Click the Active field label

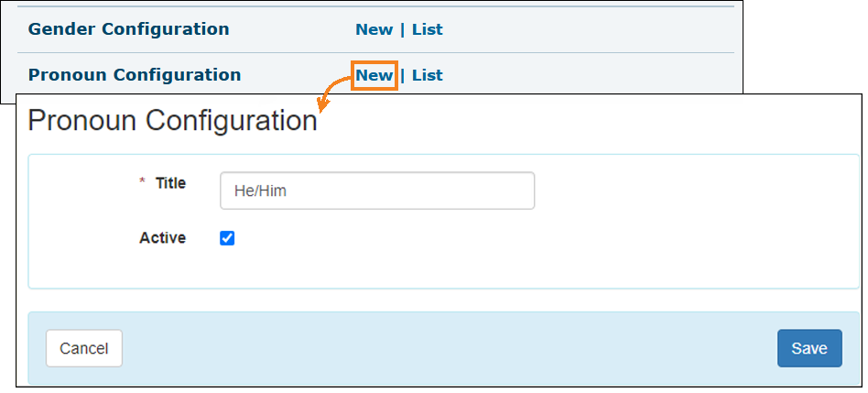162,238
